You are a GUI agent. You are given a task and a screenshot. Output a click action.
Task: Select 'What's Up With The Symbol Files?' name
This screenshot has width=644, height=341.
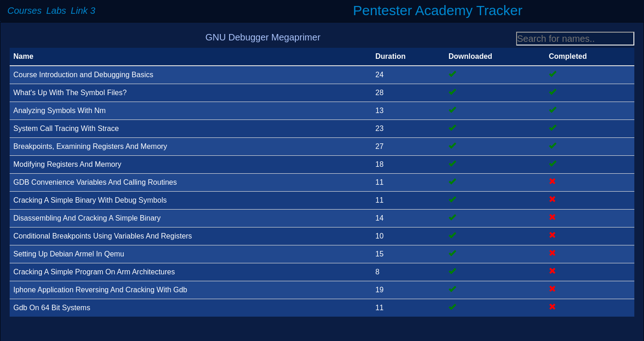pyautogui.click(x=70, y=93)
